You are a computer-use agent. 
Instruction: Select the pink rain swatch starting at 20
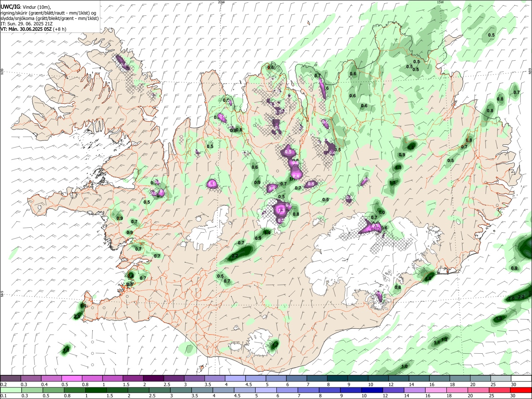[x=478, y=390]
